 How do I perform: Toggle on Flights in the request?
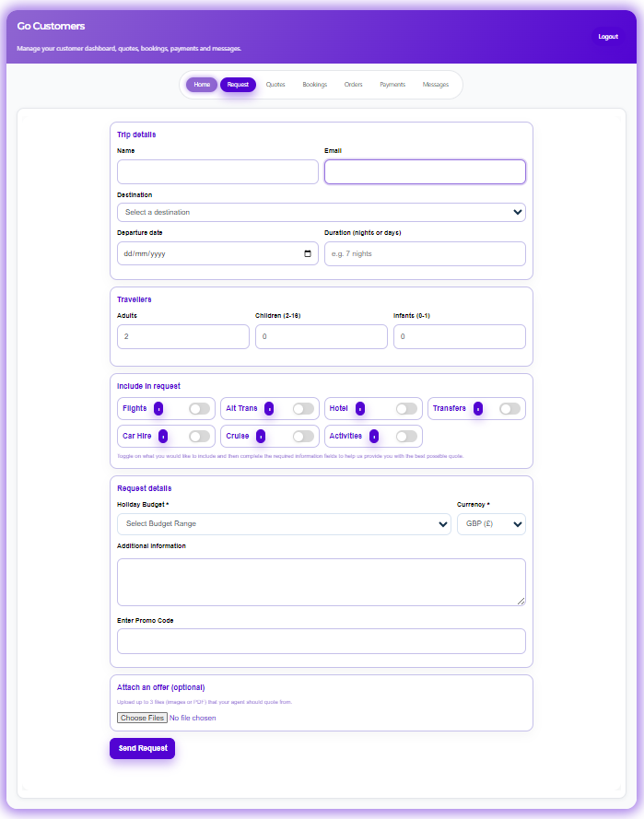pos(200,408)
